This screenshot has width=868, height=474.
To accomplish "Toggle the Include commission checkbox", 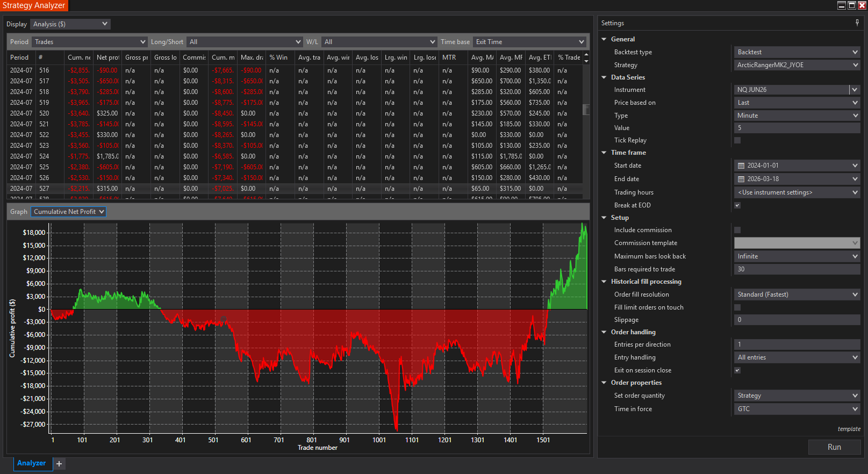I will [x=737, y=230].
